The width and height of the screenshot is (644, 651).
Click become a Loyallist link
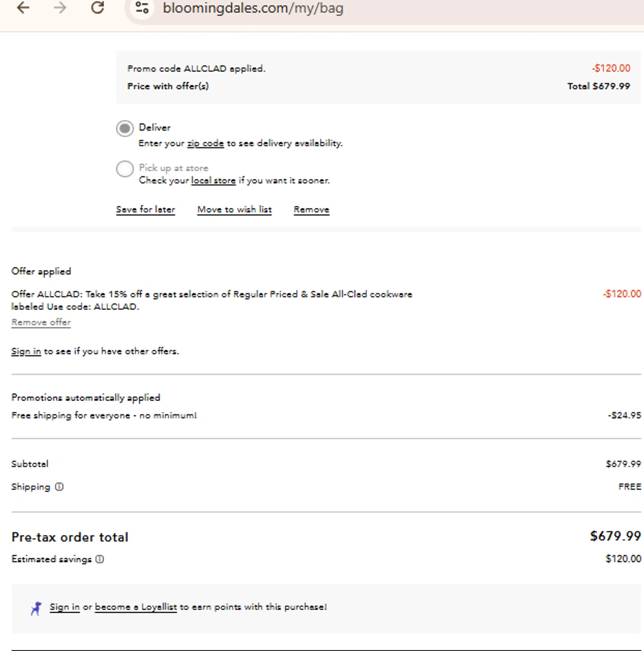135,607
